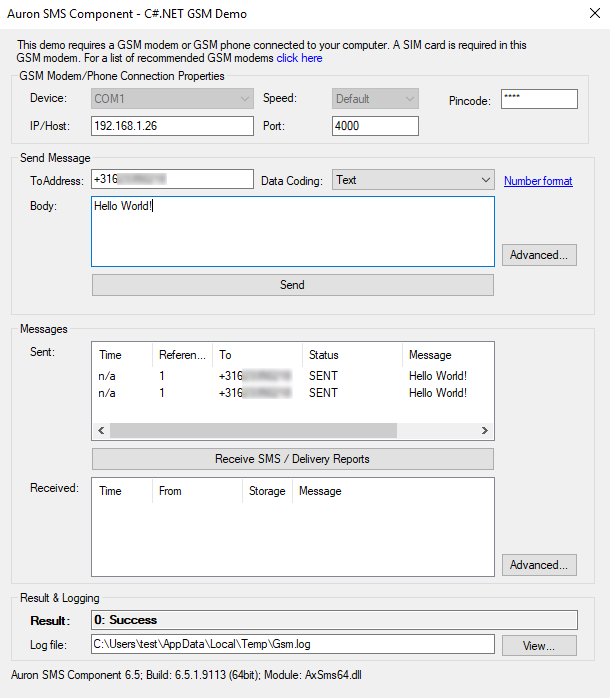Click the Send button
The image size is (610, 698).
292,285
